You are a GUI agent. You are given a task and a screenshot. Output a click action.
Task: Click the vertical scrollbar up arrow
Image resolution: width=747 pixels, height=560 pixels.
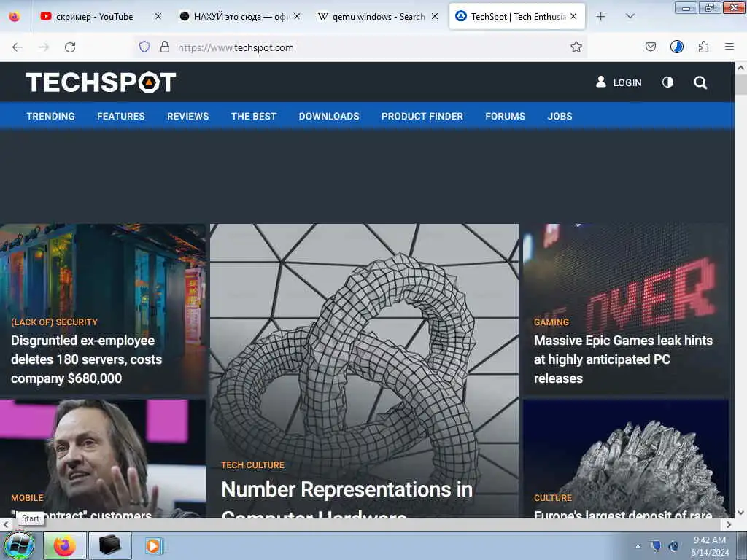740,68
